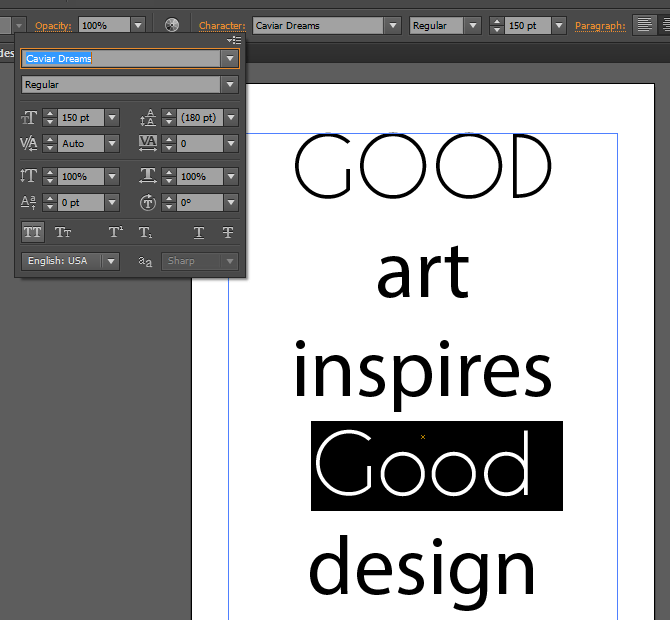The image size is (670, 620).
Task: Open the Character panel link
Action: tap(222, 25)
